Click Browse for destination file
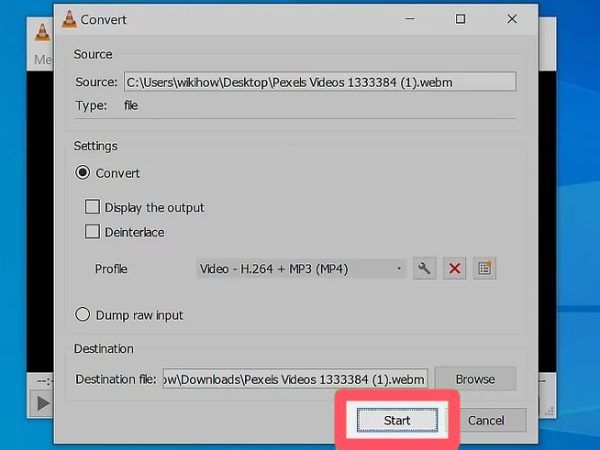This screenshot has width=600, height=450. pyautogui.click(x=475, y=379)
